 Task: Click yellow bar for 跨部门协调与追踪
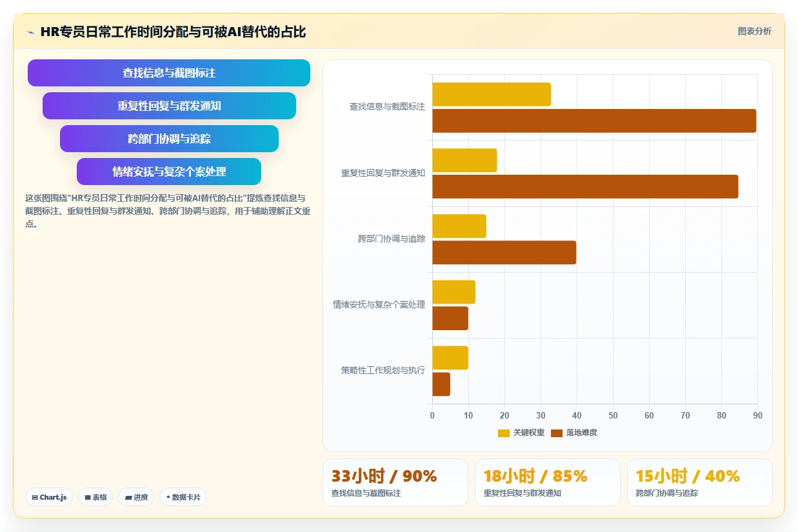459,226
